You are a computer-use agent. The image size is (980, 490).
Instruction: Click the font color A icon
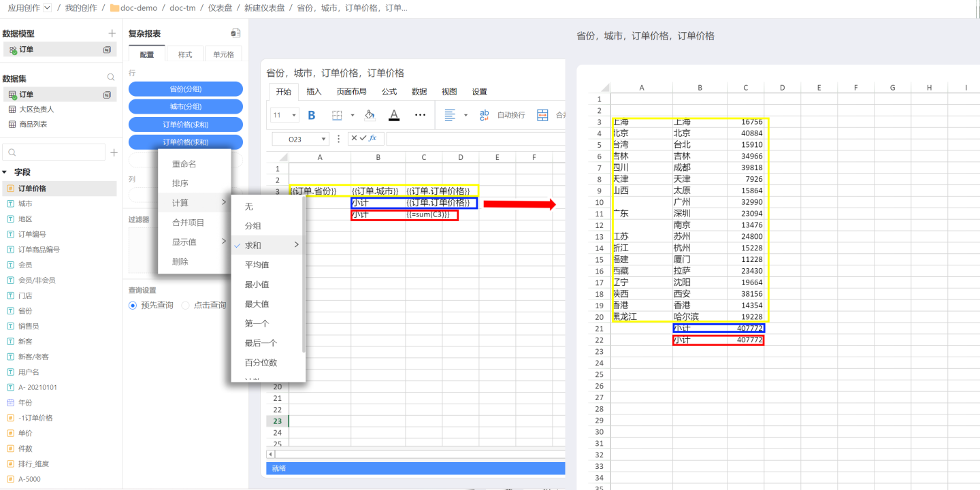pyautogui.click(x=393, y=115)
